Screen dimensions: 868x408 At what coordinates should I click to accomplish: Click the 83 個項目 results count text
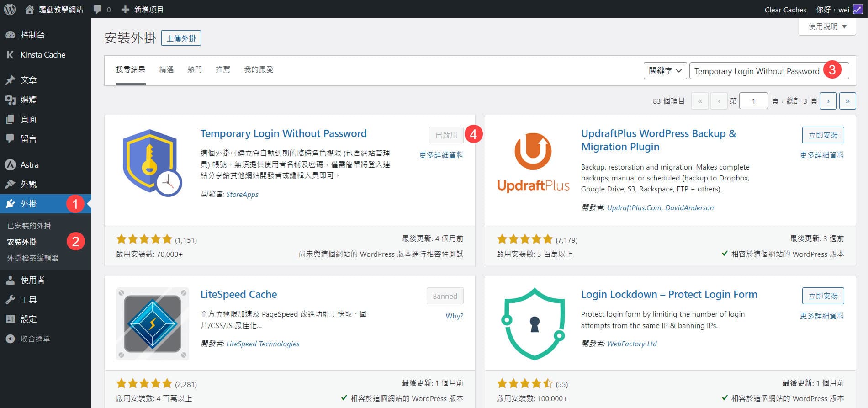(668, 101)
